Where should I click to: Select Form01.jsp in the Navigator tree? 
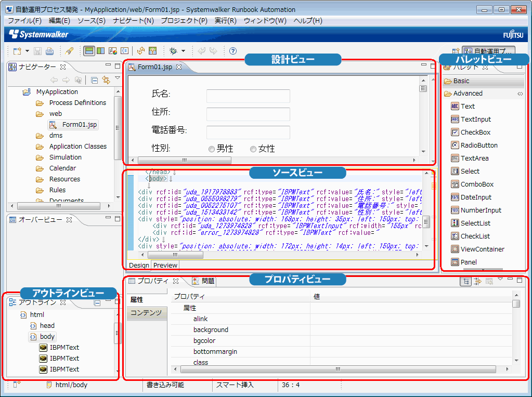pos(74,125)
